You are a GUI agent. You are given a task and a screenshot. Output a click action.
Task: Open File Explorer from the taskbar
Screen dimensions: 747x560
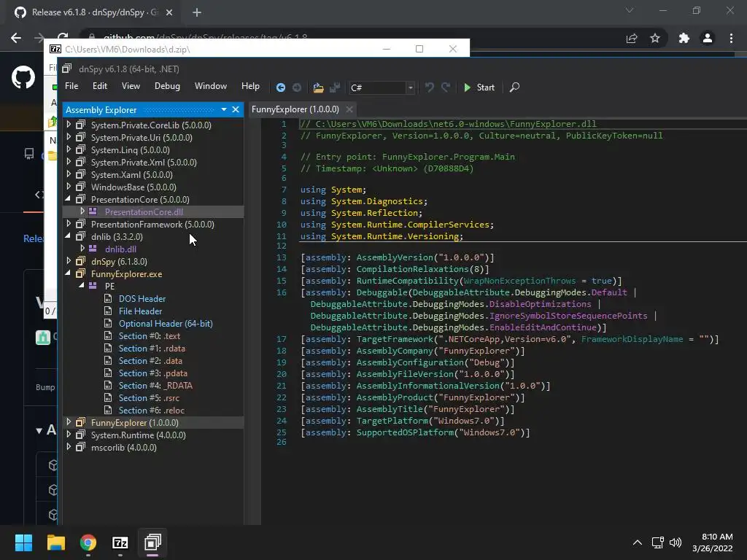[x=55, y=542]
